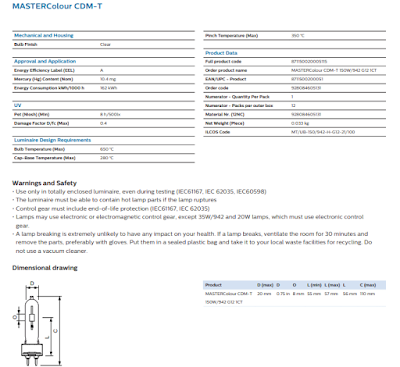This screenshot has height=367, width=400.
Task: Select 'Energy Efficiency Label (EEL)' label
Action: (x=44, y=70)
